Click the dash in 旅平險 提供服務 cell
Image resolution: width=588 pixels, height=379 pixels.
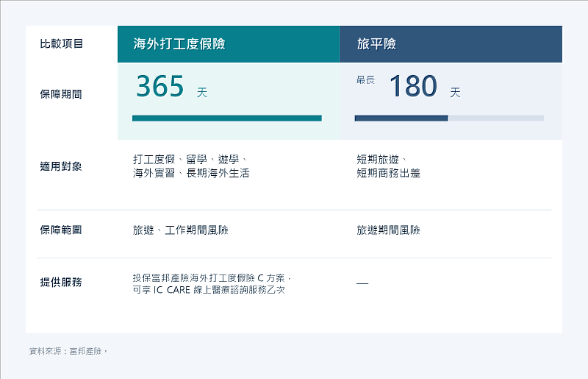click(362, 283)
